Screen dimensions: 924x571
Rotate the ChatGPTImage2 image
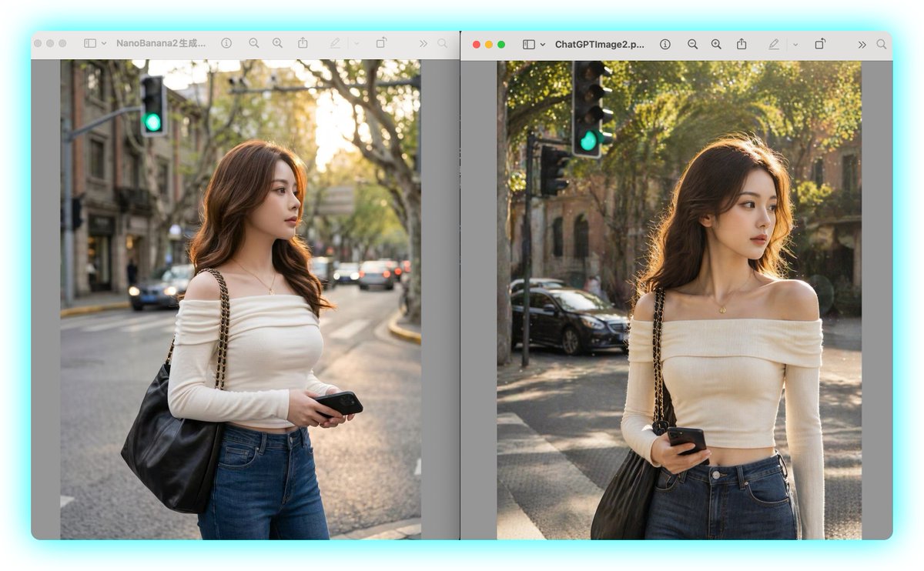point(819,44)
